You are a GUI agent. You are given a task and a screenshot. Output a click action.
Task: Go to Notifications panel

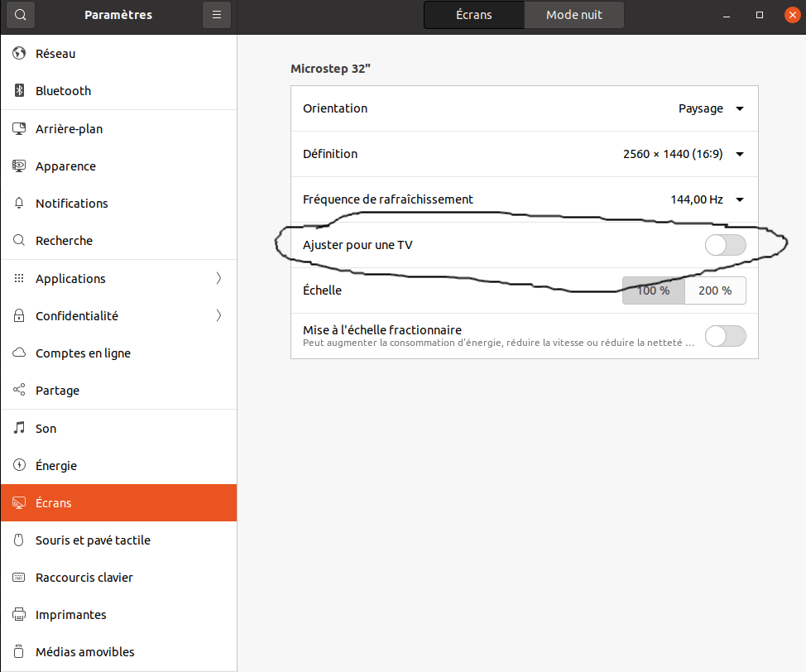click(x=118, y=203)
